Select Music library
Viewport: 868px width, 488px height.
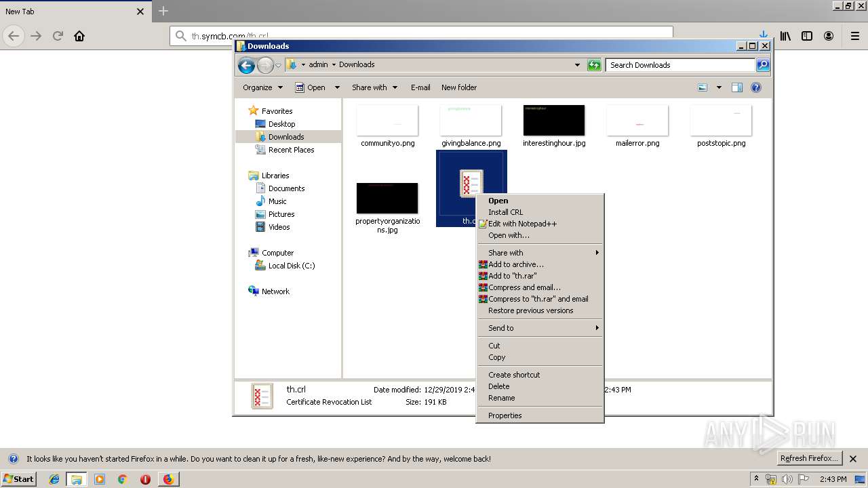click(277, 201)
